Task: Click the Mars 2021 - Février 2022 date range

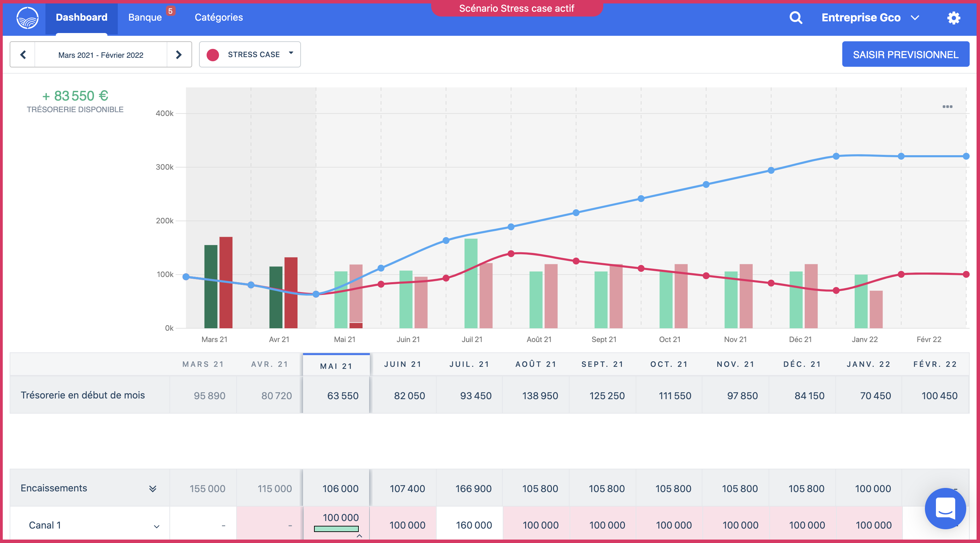Action: [101, 54]
